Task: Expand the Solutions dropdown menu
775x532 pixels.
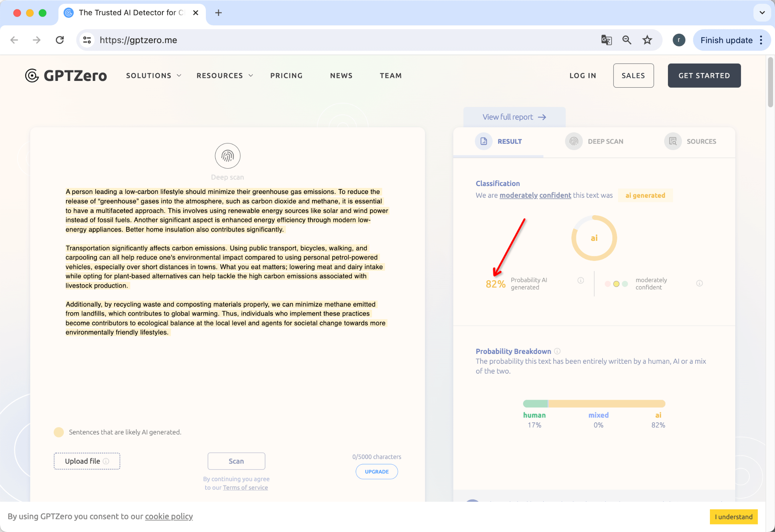Action: (154, 76)
